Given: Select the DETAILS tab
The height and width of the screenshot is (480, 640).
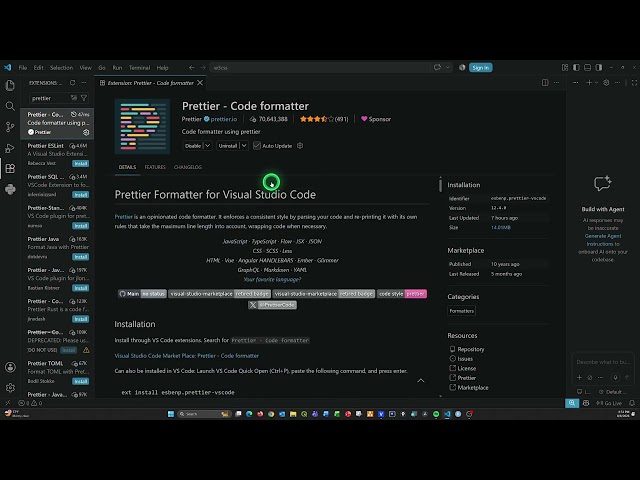Looking at the screenshot, I should coord(127,167).
